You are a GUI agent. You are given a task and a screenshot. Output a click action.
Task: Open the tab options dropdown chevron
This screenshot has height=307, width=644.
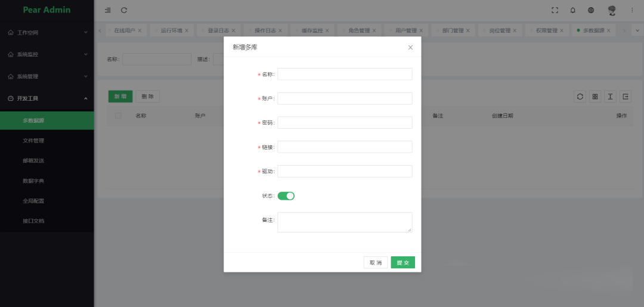[x=638, y=30]
